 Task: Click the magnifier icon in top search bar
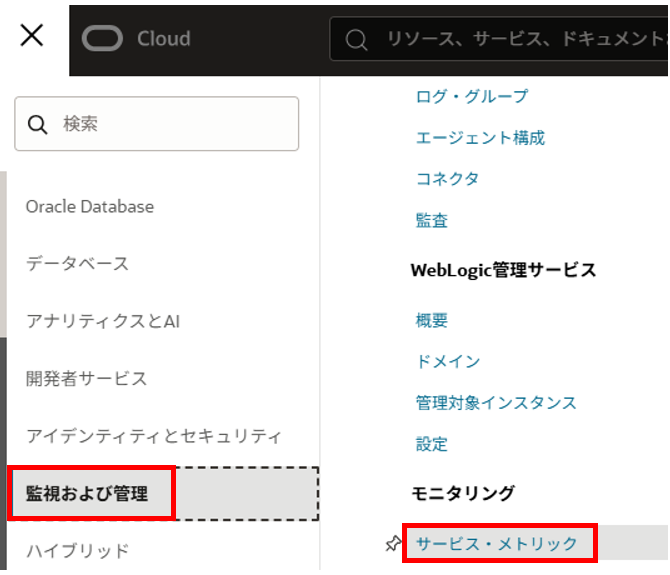point(356,40)
